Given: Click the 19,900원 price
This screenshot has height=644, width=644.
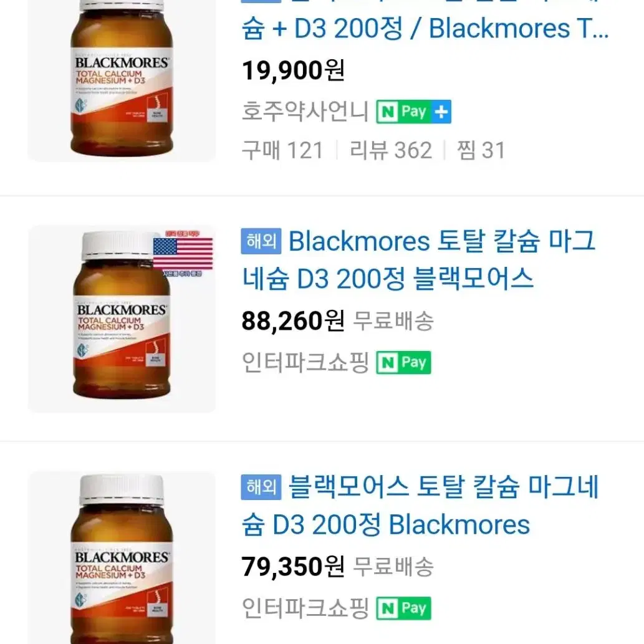Looking at the screenshot, I should (293, 70).
